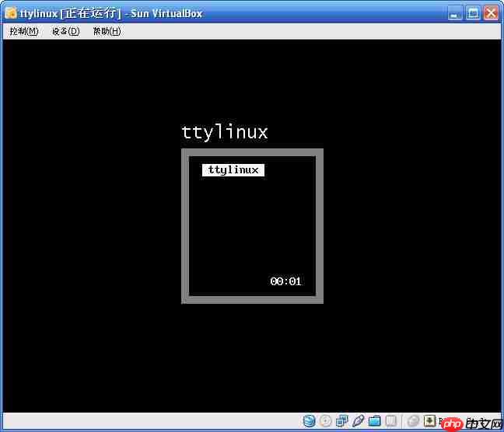Click the virtualization status icon after shared folders
Image resolution: width=504 pixels, height=432 pixels.
click(391, 421)
